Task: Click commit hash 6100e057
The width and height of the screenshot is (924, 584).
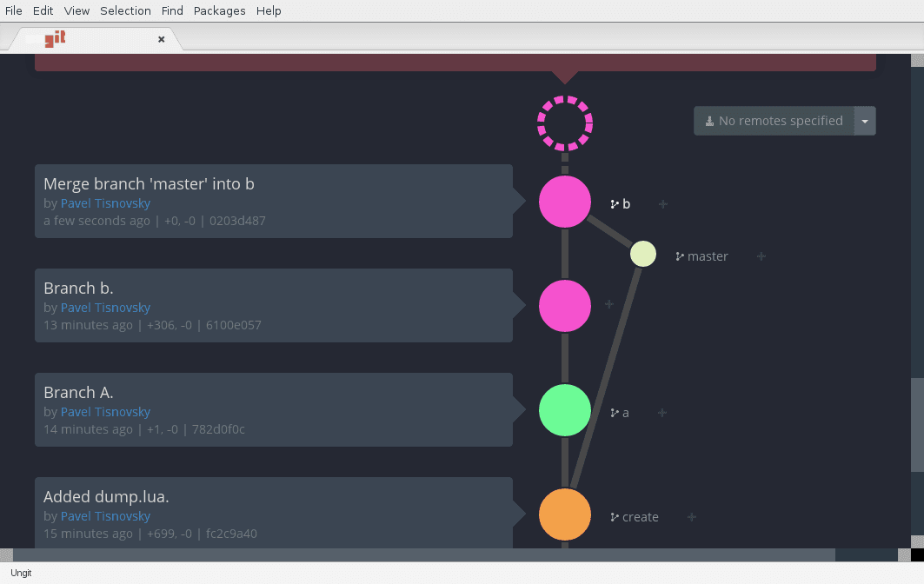Action: pos(233,325)
